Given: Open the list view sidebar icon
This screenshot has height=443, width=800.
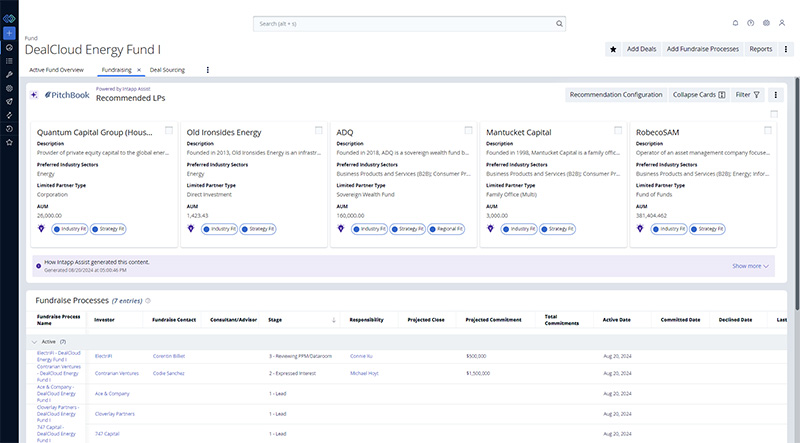Looking at the screenshot, I should [x=9, y=61].
